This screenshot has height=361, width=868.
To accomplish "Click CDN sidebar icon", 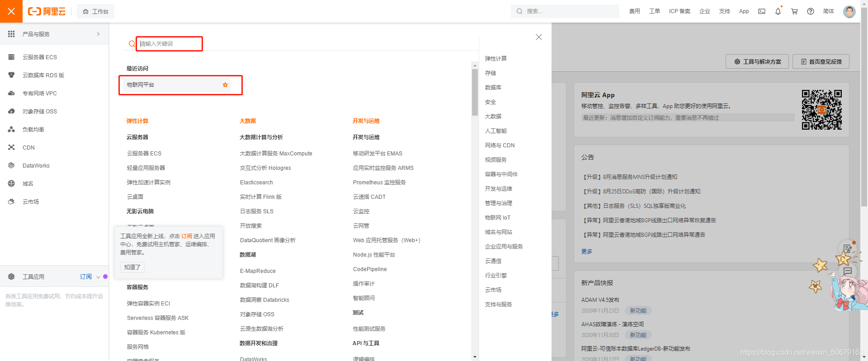I will tap(11, 147).
